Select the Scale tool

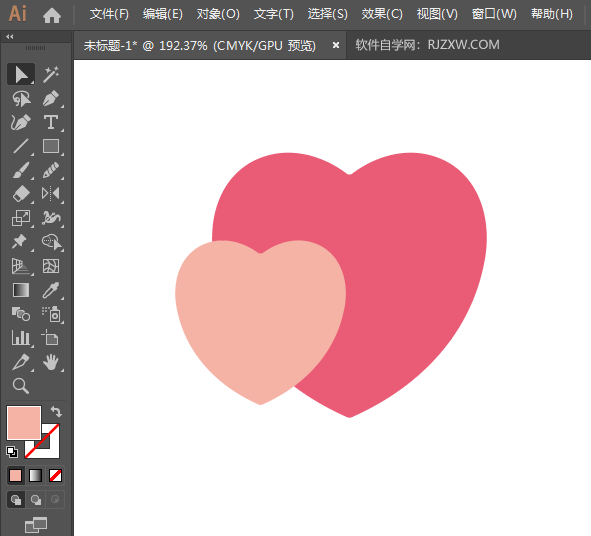pos(21,218)
